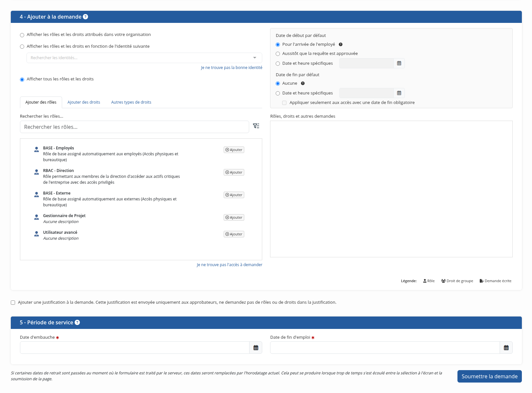Switch to Autres types de droits tab
The image size is (532, 393).
point(131,102)
